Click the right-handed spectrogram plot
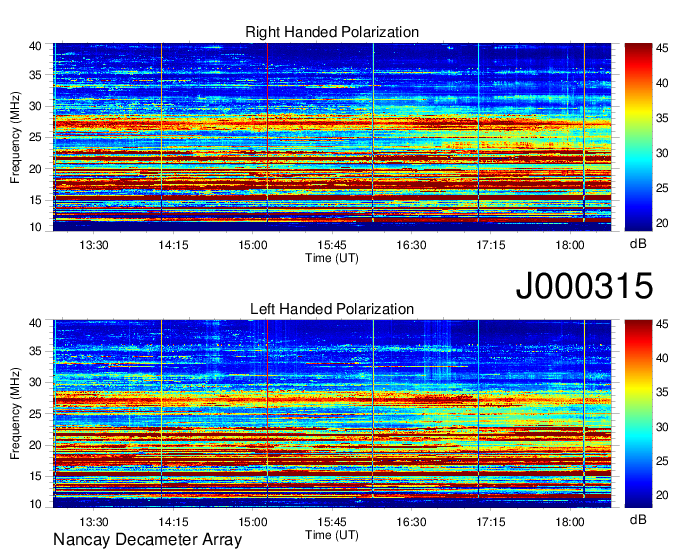Viewport: 680px width, 552px height. 332,137
